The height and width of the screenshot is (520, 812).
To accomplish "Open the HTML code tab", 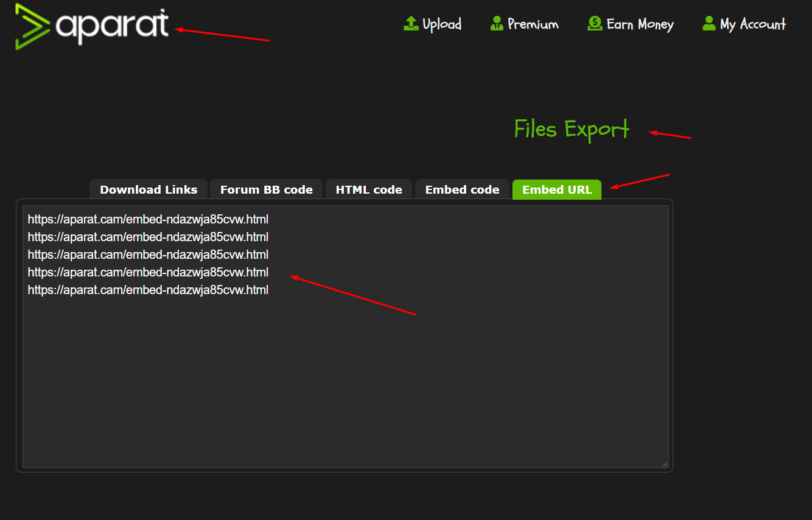I will point(369,189).
